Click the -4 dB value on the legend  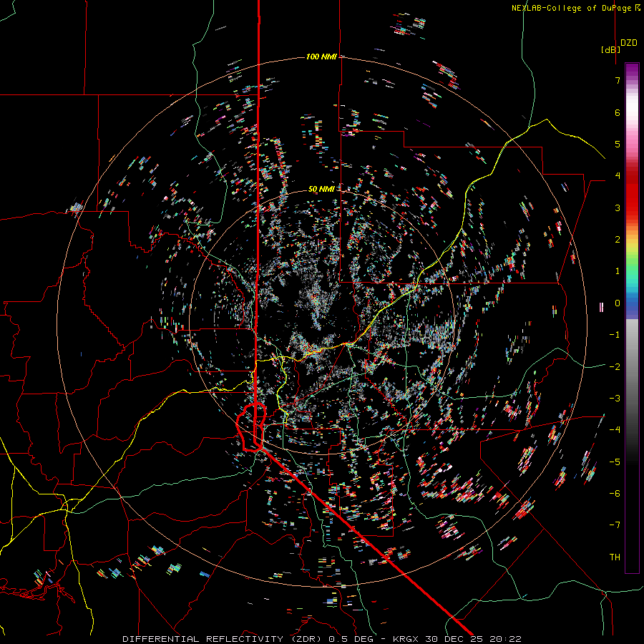coord(615,430)
